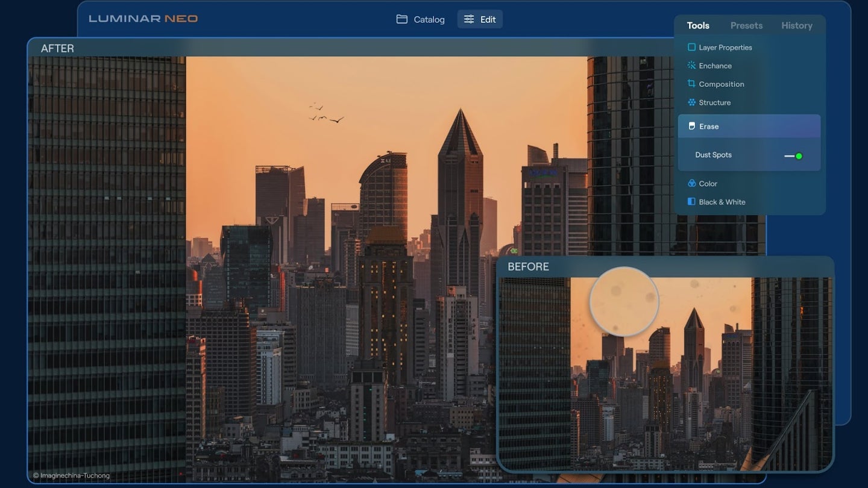
Task: Open the Black & White tool icon
Action: coord(691,202)
